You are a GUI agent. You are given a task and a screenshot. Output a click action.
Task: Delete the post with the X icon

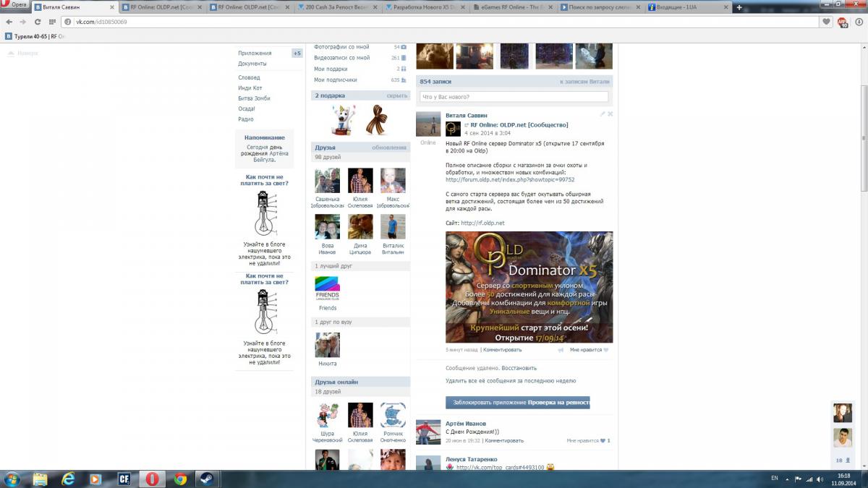point(610,114)
